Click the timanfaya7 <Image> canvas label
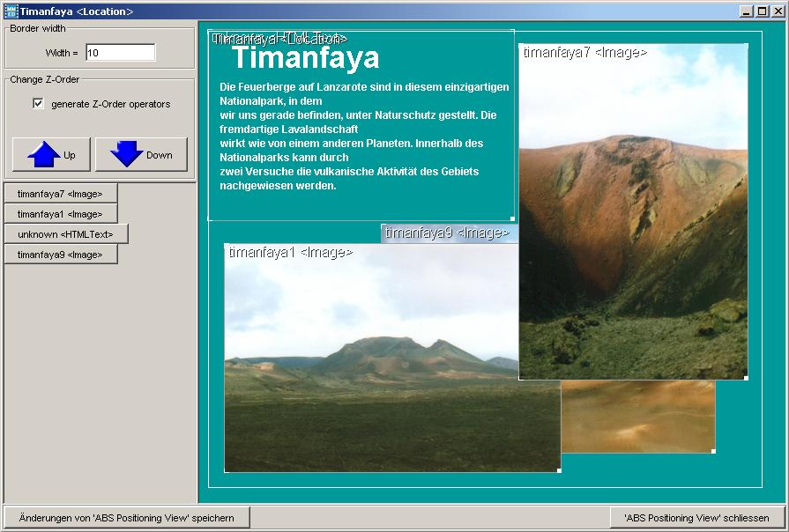 point(584,52)
